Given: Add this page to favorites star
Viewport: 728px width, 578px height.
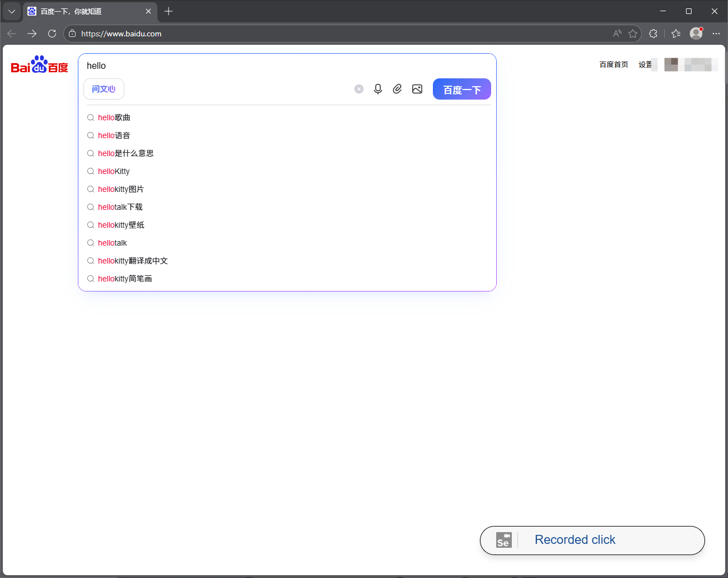Looking at the screenshot, I should tap(633, 34).
